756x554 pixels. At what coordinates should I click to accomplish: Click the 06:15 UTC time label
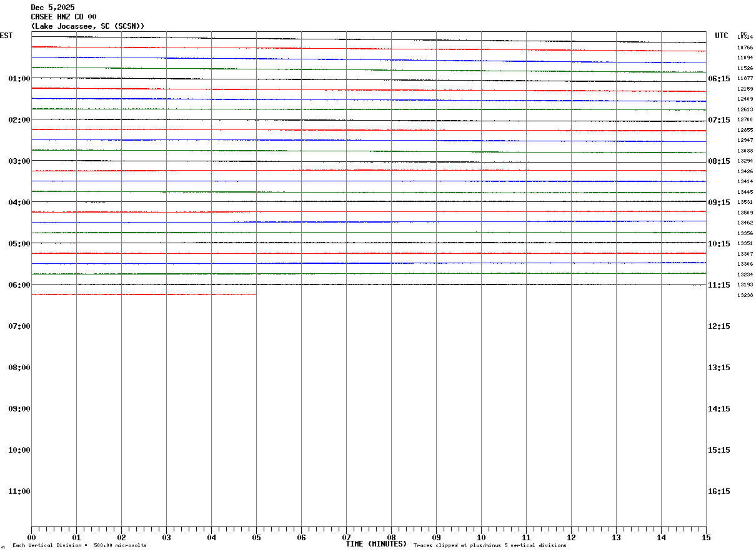coord(719,79)
